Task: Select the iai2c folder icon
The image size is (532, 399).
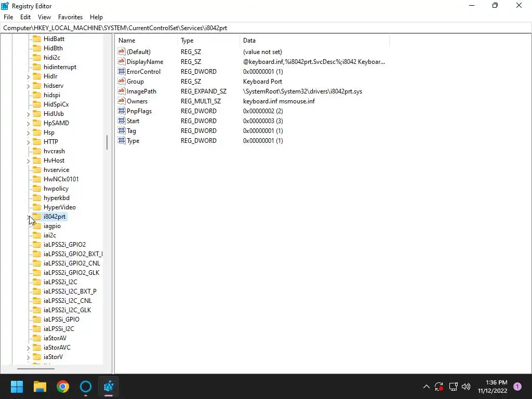Action: [x=37, y=235]
